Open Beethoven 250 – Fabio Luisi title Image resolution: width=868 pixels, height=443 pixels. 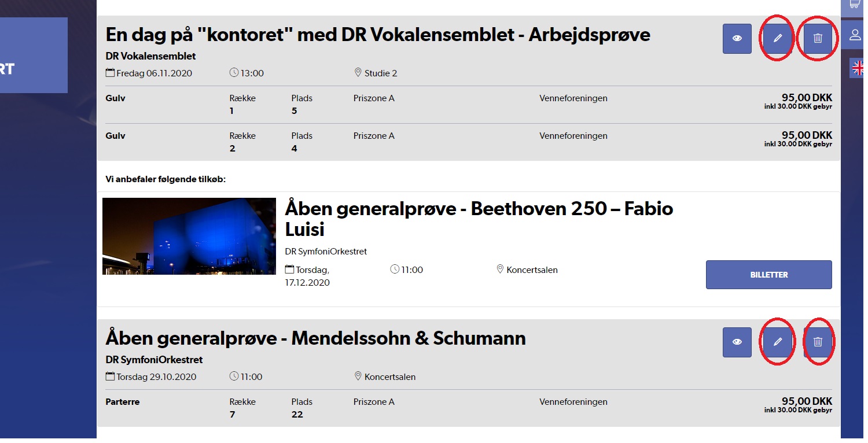(479, 219)
